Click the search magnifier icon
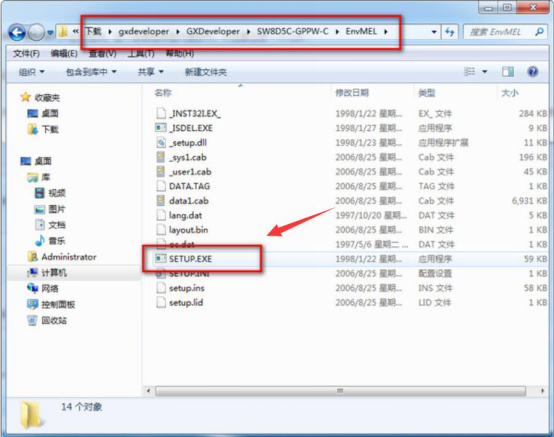Screen dimensions: 554x437 (539, 32)
